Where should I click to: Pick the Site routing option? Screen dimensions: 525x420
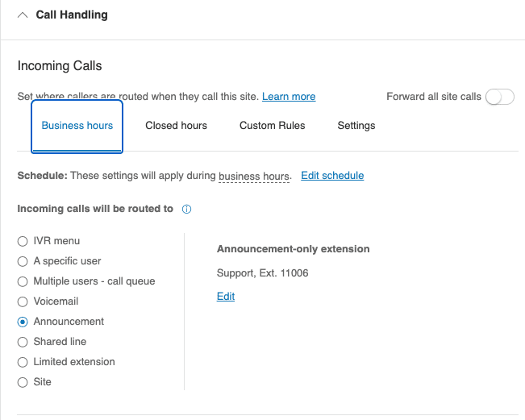click(x=23, y=382)
